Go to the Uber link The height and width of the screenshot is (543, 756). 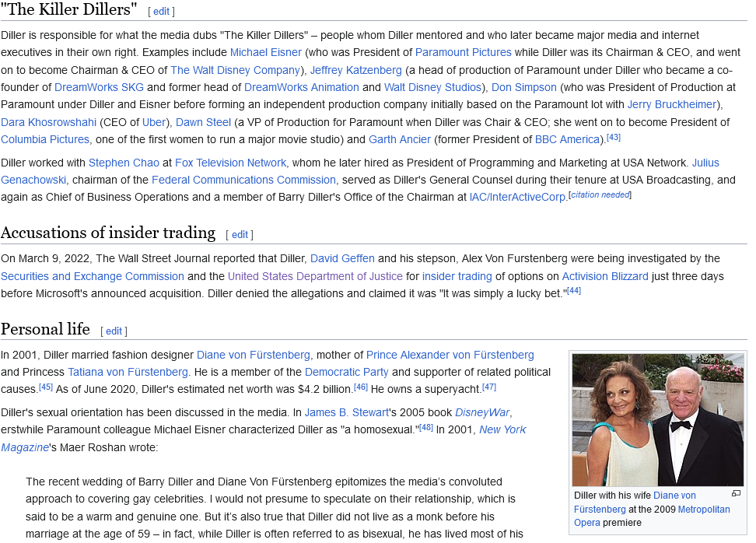tap(154, 122)
